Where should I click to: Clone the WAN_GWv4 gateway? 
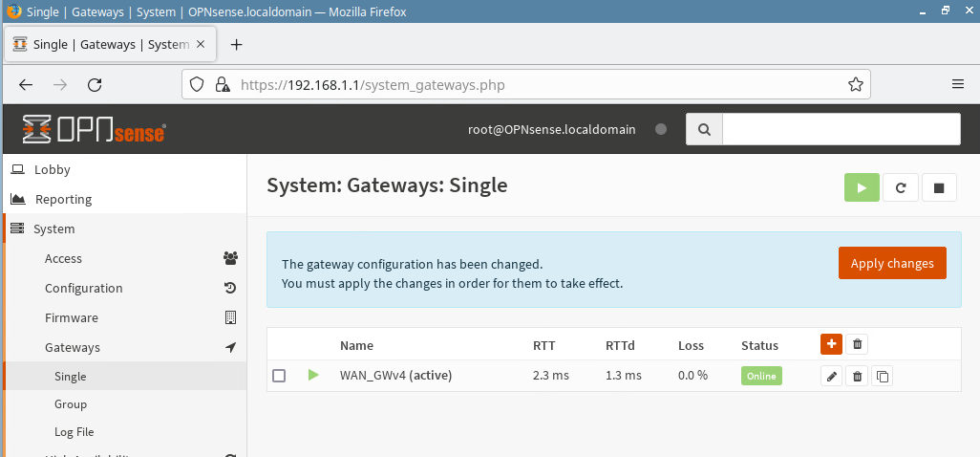coord(883,377)
